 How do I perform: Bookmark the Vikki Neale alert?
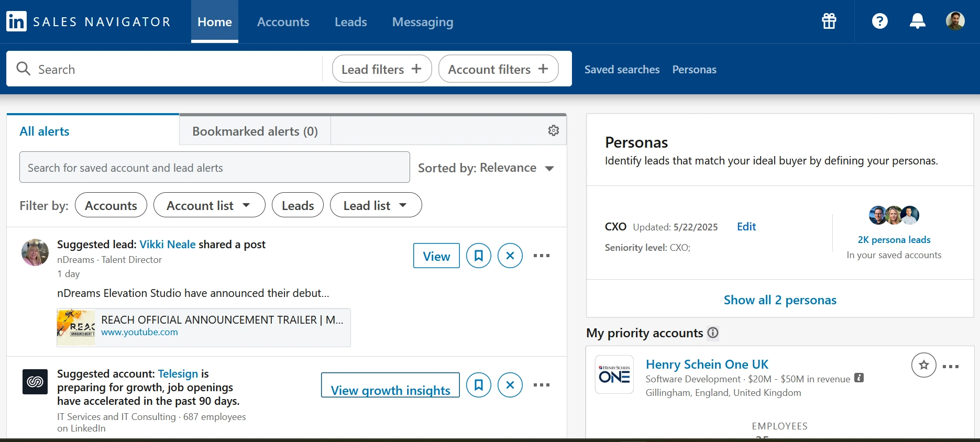click(479, 256)
